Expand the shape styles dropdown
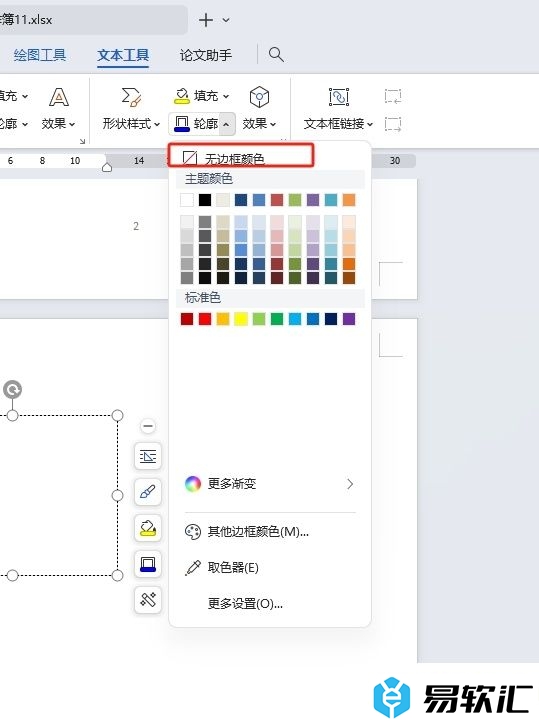 coord(157,124)
